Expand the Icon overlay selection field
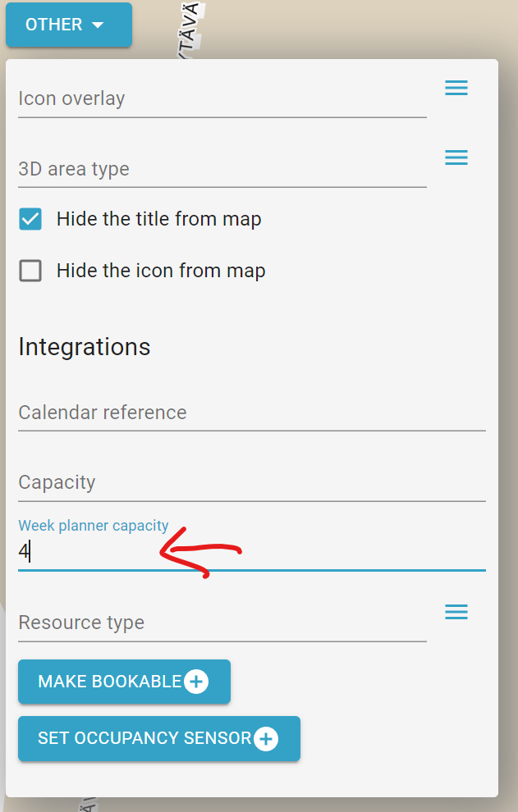 [222, 99]
